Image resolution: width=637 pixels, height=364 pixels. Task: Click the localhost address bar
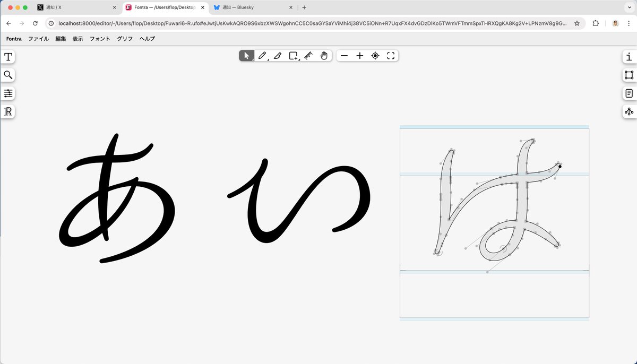pos(312,23)
